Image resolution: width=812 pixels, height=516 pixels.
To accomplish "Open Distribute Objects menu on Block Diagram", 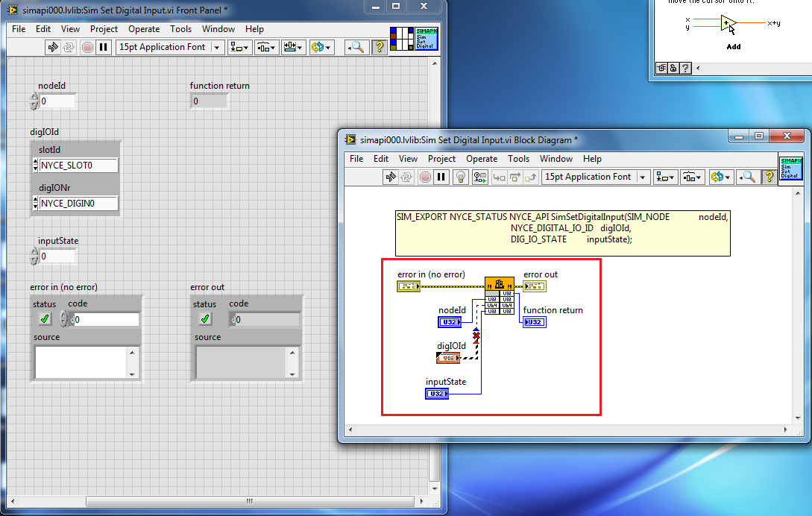I will coord(693,177).
